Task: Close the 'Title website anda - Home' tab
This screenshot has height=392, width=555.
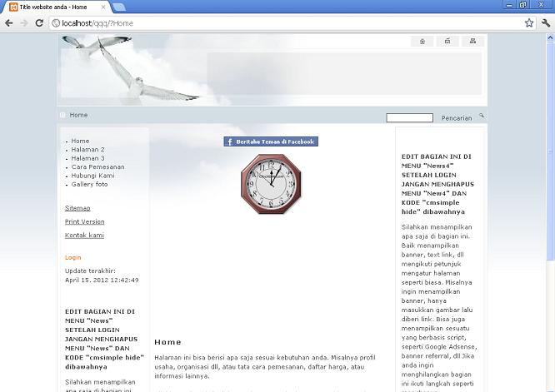Action: 103,7
